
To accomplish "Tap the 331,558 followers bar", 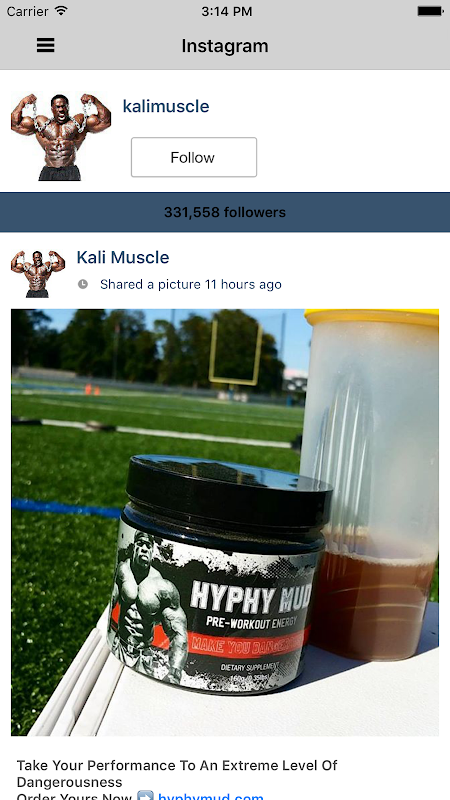I will click(x=225, y=212).
